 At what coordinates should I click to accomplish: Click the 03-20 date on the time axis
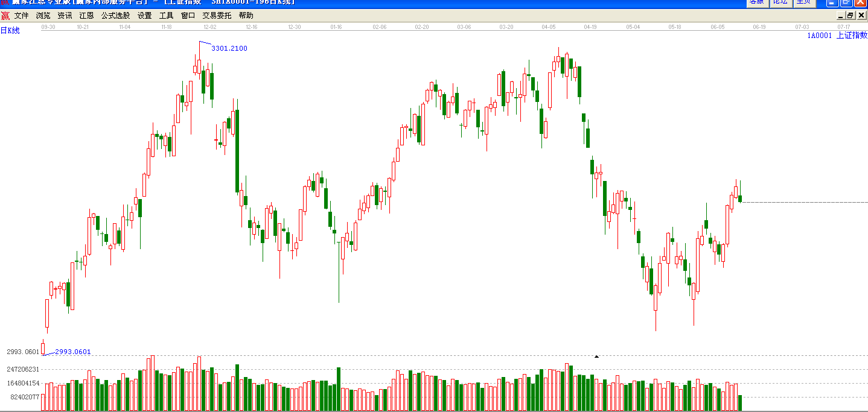(x=506, y=27)
